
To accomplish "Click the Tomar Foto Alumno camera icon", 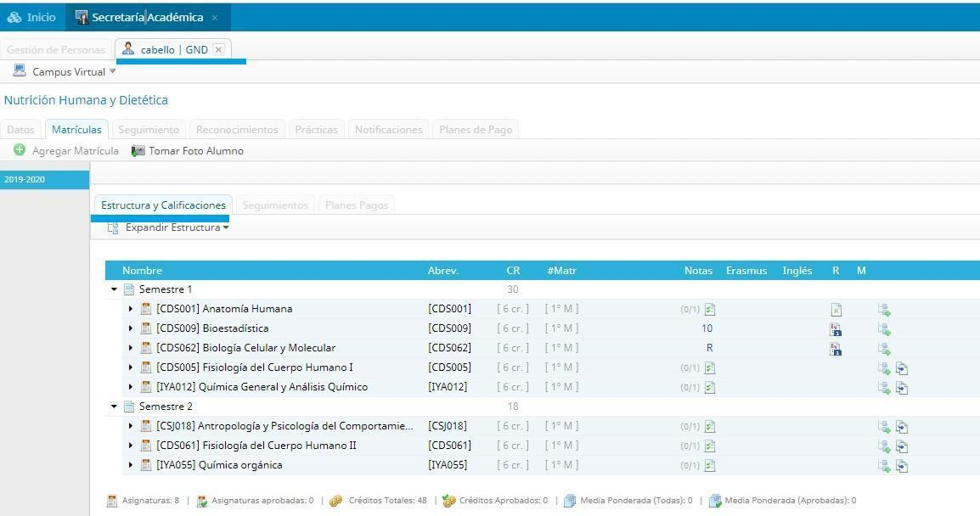I will (138, 151).
